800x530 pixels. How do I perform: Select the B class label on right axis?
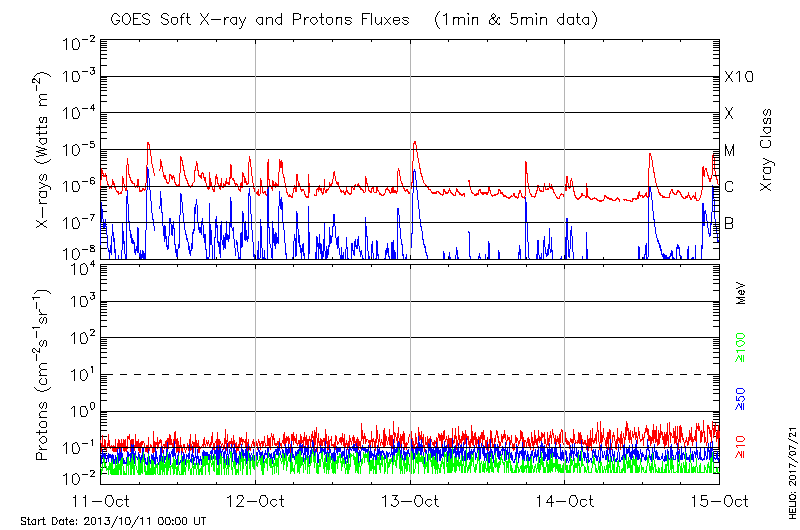tap(730, 223)
